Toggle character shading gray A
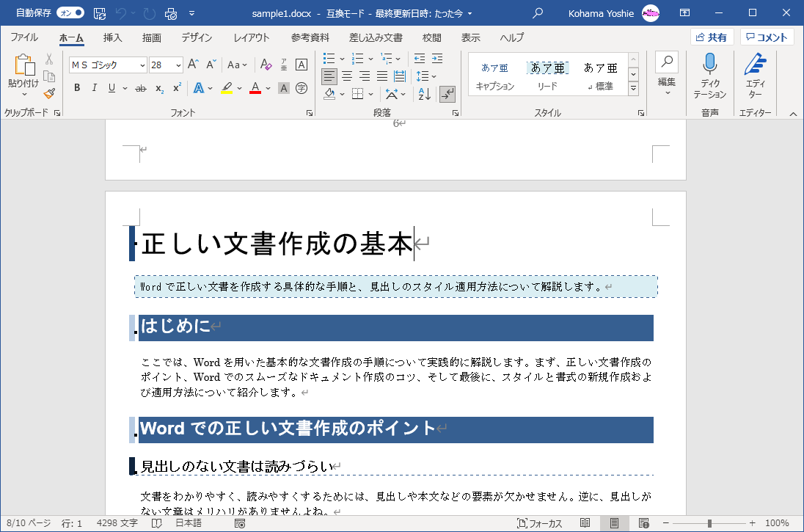804x532 pixels. pyautogui.click(x=284, y=88)
